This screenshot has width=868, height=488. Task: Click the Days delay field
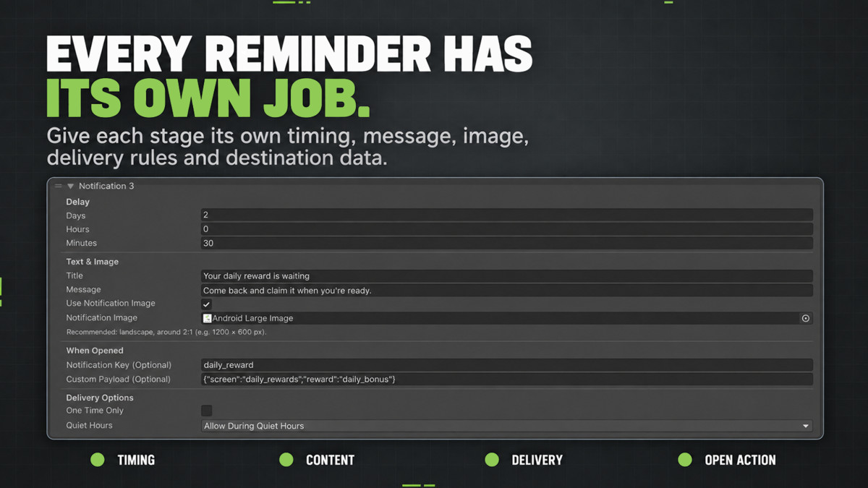coord(506,215)
